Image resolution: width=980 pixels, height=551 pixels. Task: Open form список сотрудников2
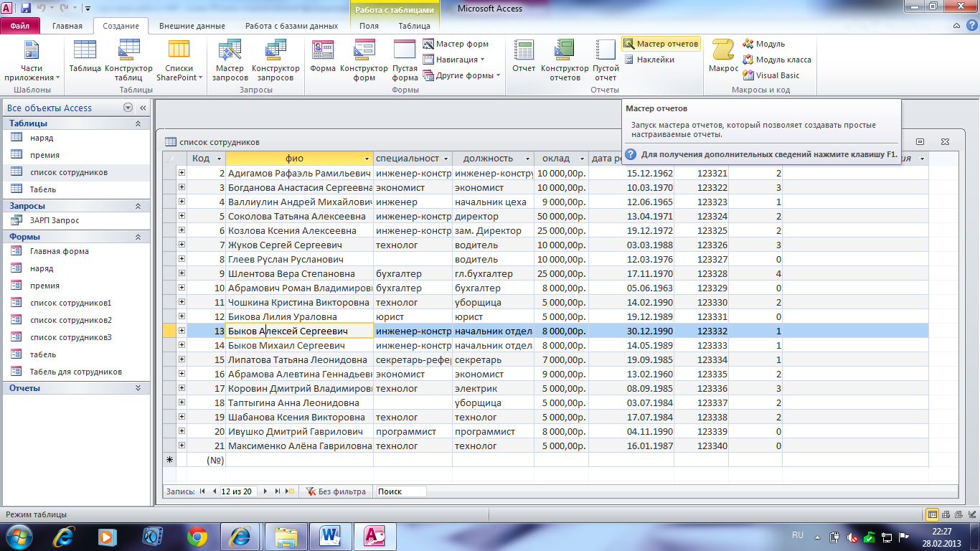pos(76,320)
